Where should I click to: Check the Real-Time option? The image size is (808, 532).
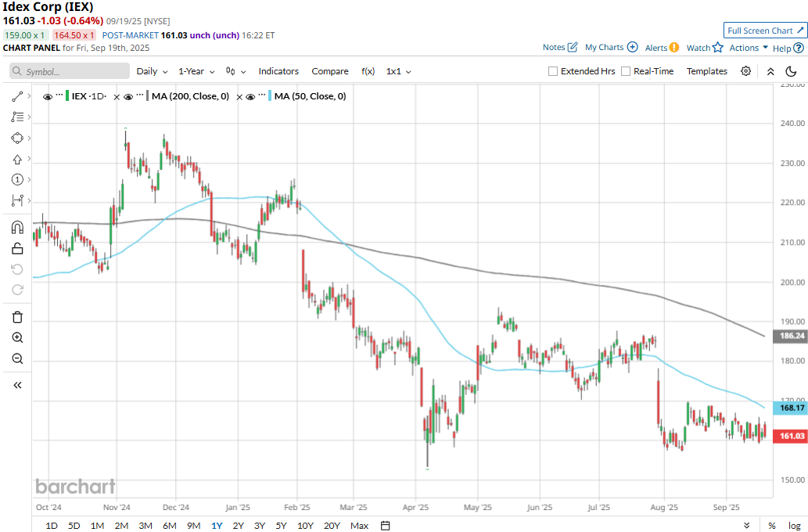(x=626, y=71)
